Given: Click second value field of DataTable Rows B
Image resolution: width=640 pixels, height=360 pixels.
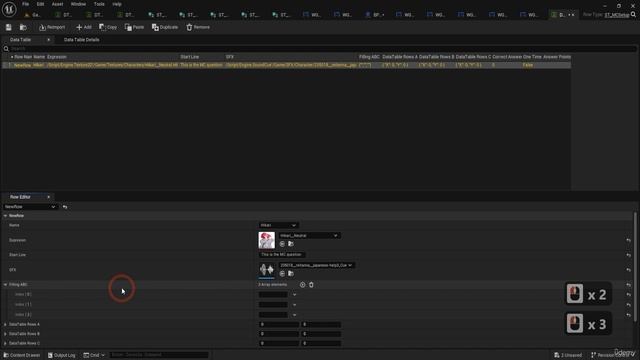Looking at the screenshot, I should 321,334.
